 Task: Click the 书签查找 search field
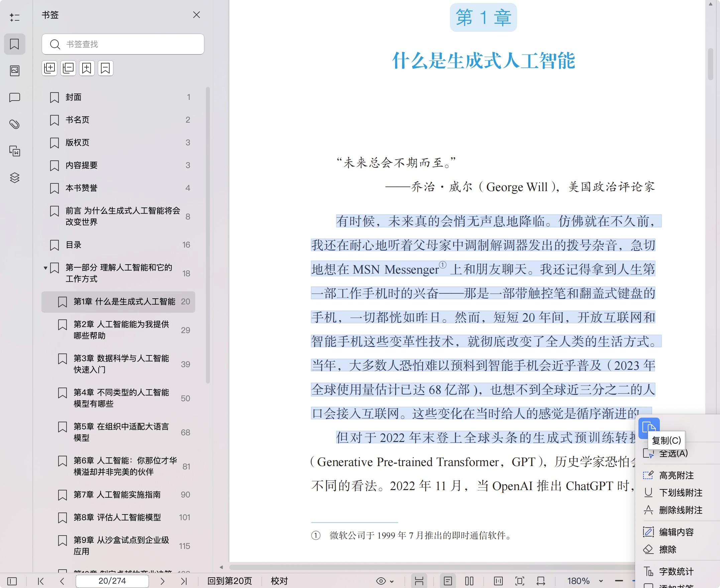(123, 44)
